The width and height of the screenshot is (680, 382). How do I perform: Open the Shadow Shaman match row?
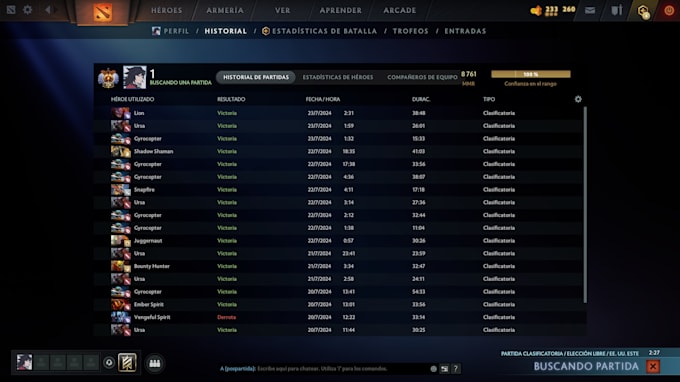click(338, 151)
